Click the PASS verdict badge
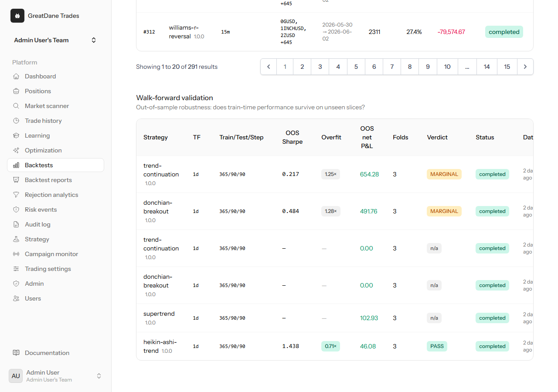This screenshot has width=558, height=392. point(437,346)
